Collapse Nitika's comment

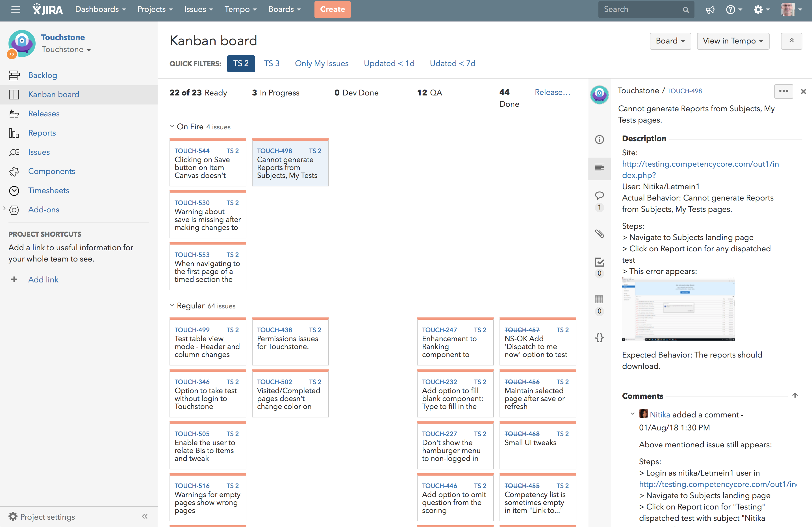(x=632, y=414)
